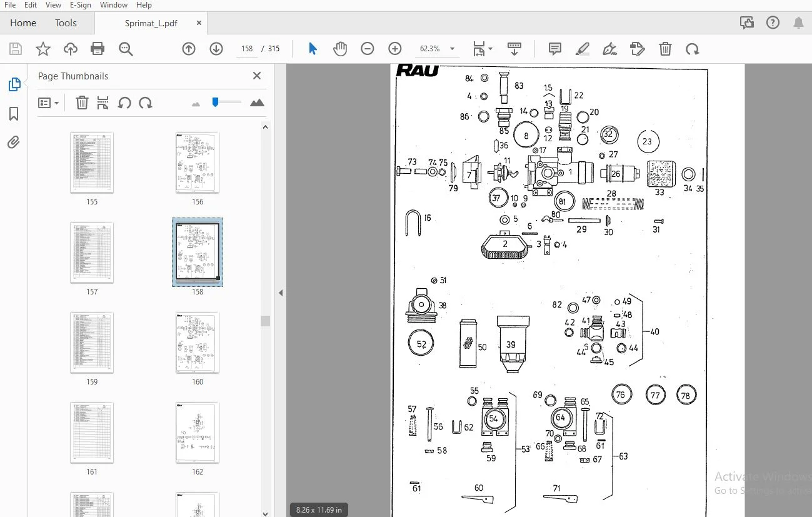Image resolution: width=812 pixels, height=517 pixels.
Task: Select the Sprimat_L.pdf document tab
Action: 151,23
